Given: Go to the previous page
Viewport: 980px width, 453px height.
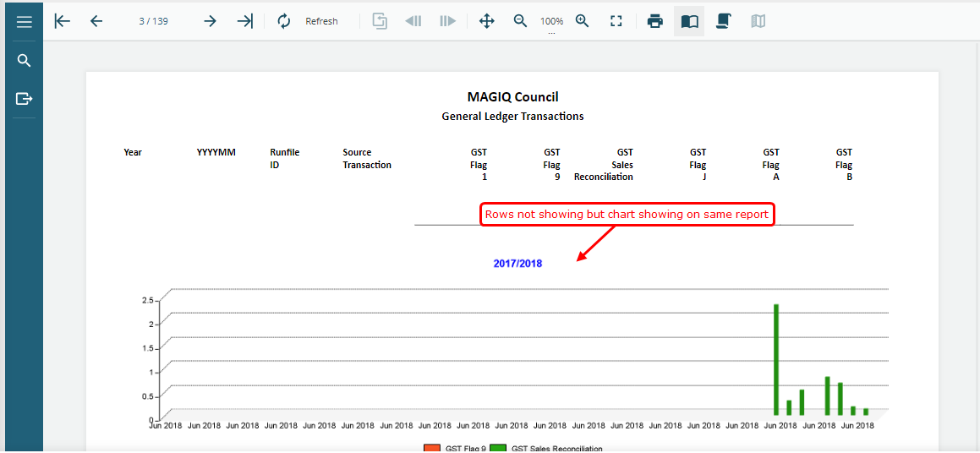Looking at the screenshot, I should pos(96,21).
